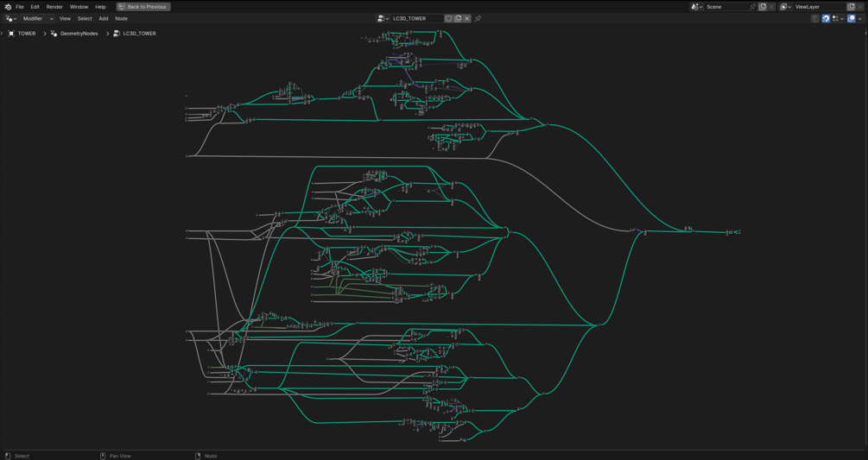Open the editor type selector dropdown
This screenshot has height=460, width=868.
(11, 18)
